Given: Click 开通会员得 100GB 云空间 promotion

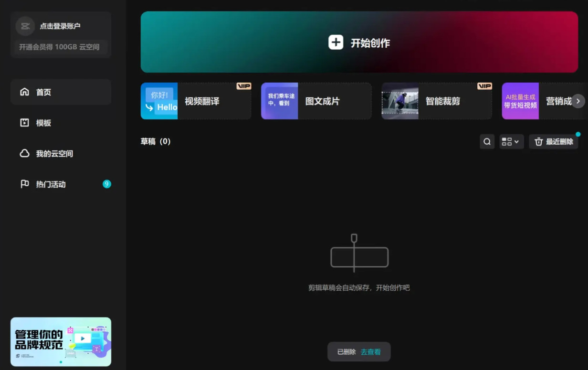Looking at the screenshot, I should (x=59, y=47).
